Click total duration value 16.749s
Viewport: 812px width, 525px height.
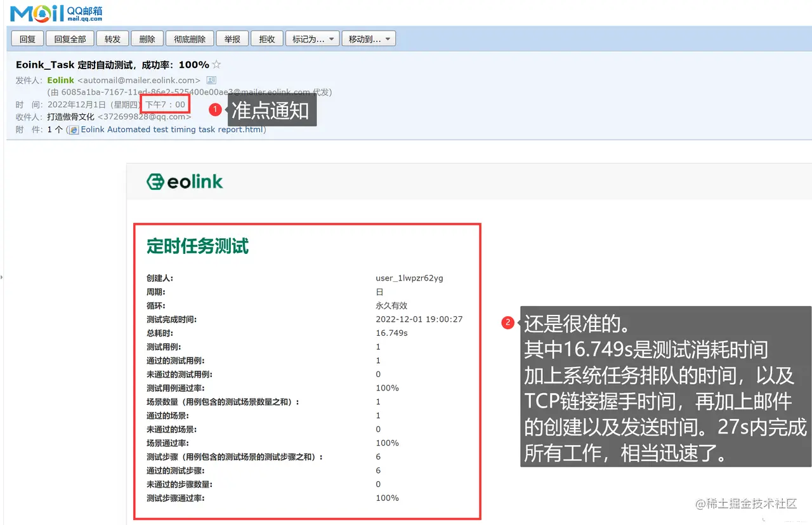click(x=391, y=333)
